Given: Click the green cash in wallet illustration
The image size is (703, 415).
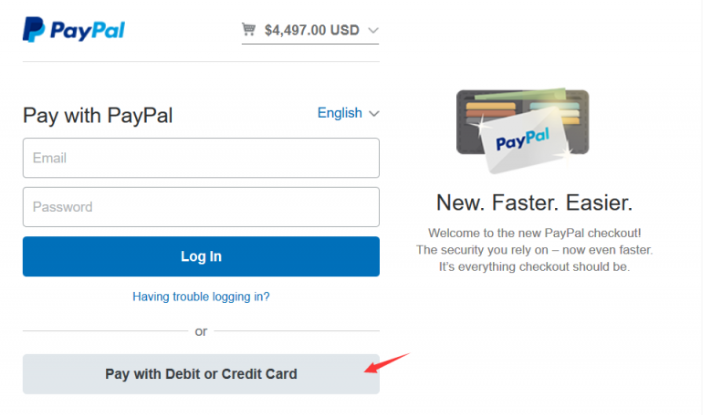Looking at the screenshot, I should pos(520,94).
